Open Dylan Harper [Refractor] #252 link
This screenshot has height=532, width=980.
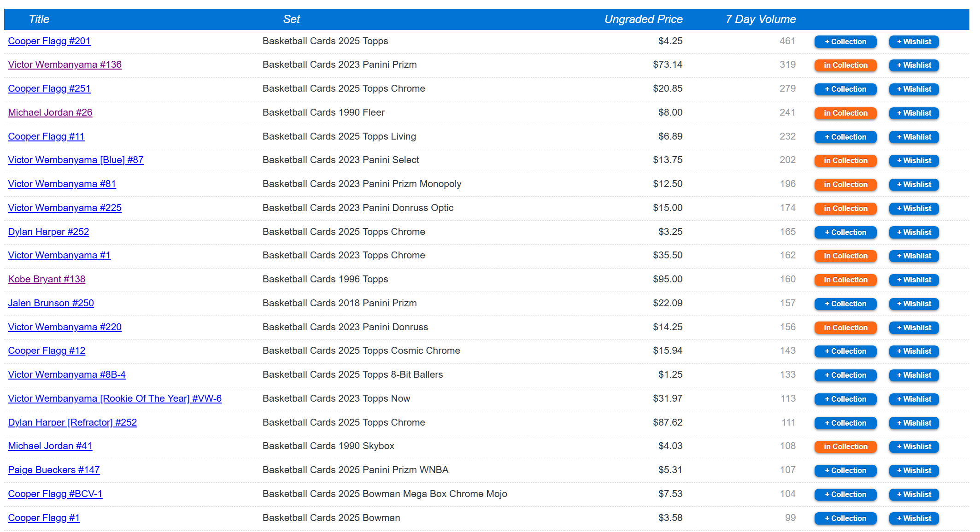[72, 422]
